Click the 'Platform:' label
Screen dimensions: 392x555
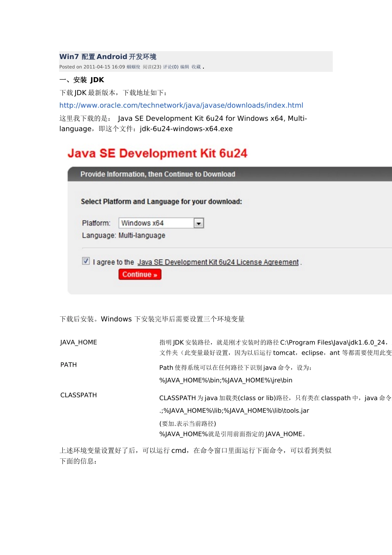tap(96, 223)
